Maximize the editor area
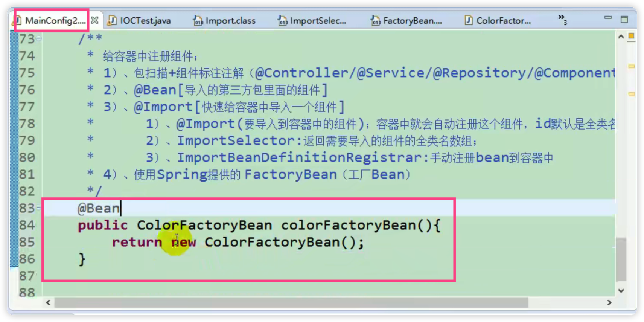 tap(624, 19)
